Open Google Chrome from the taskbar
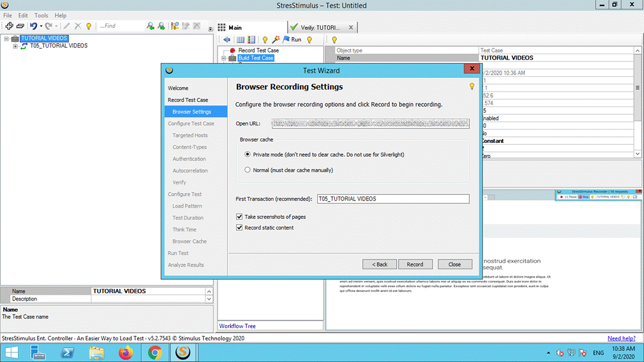 pyautogui.click(x=155, y=353)
